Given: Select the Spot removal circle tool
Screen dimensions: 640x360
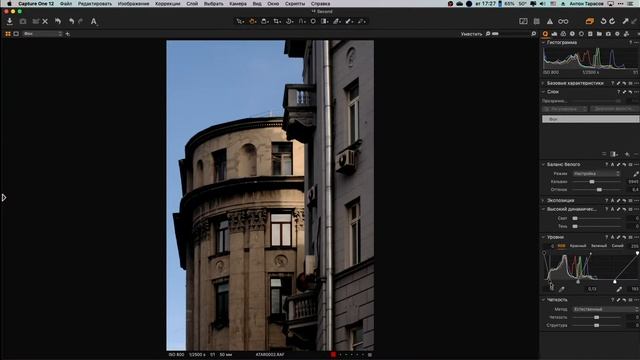Looking at the screenshot, I should [313, 21].
